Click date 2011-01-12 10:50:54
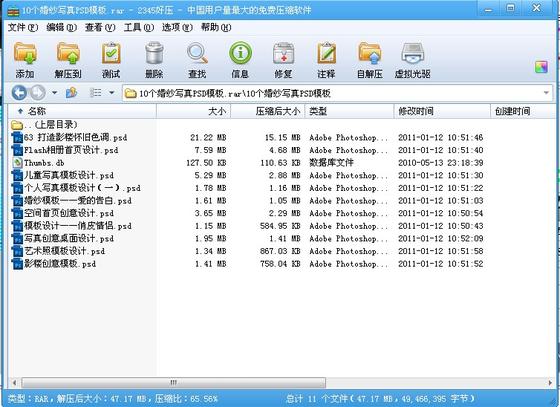This screenshot has height=407, width=560. (441, 213)
